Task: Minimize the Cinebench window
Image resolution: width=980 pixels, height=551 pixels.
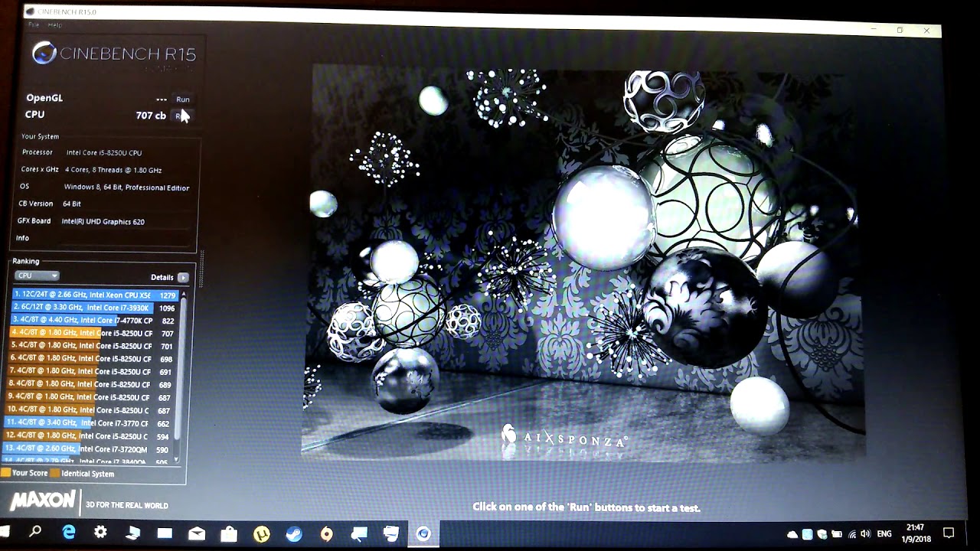Action: click(874, 29)
